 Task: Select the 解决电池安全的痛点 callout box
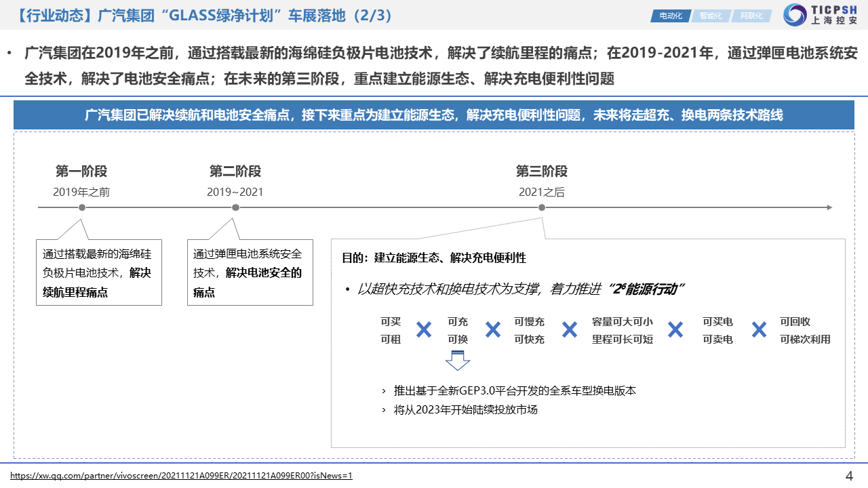point(250,272)
